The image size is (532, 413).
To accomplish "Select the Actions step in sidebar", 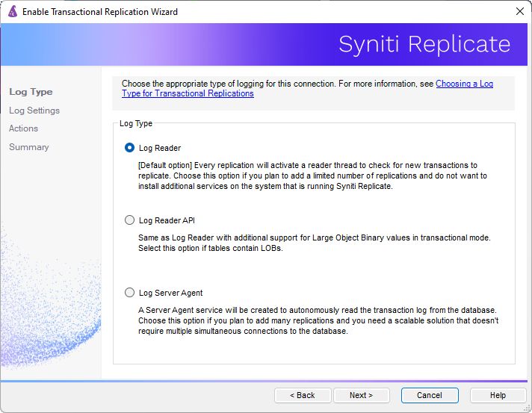I will pos(23,128).
